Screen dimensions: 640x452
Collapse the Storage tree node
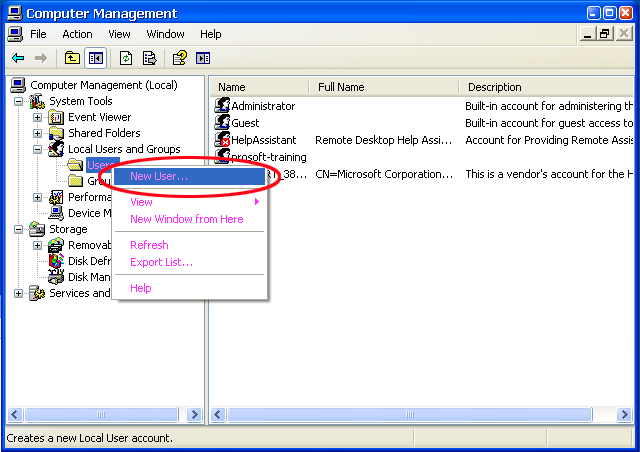click(x=18, y=229)
